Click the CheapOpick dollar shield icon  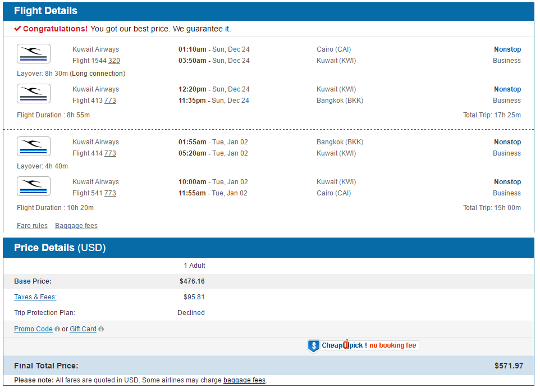(x=313, y=346)
